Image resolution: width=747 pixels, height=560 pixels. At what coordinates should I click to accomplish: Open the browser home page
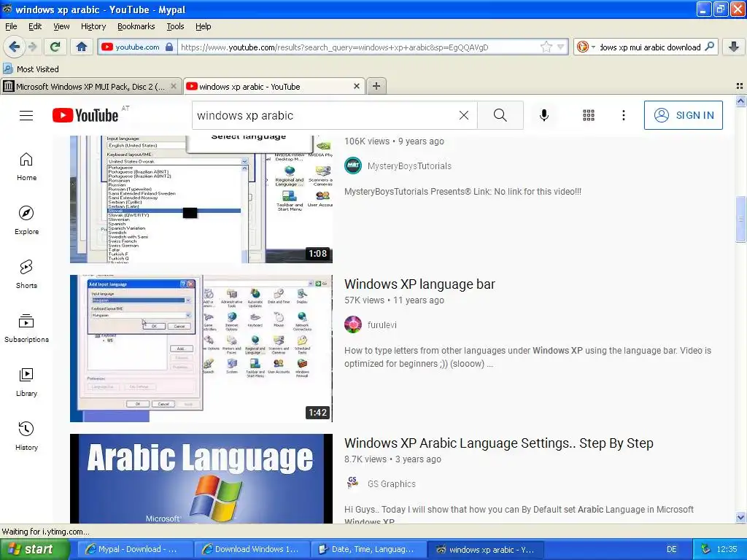coord(82,47)
